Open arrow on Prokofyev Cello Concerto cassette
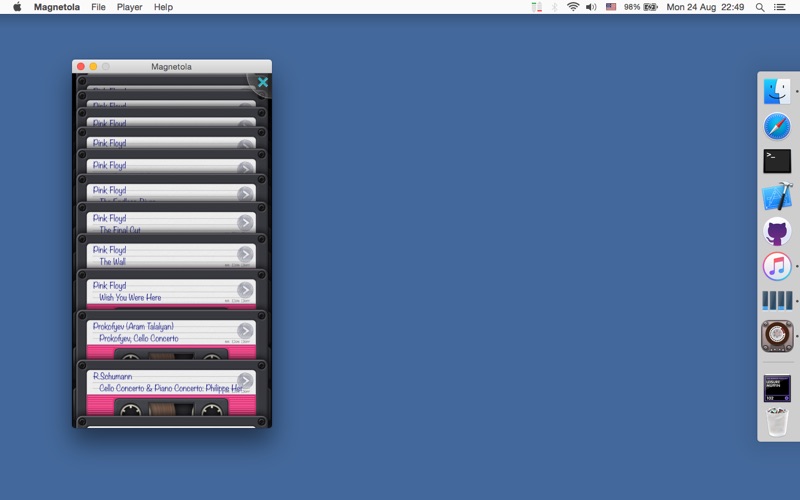Screen dimensions: 800x500 [x=245, y=331]
